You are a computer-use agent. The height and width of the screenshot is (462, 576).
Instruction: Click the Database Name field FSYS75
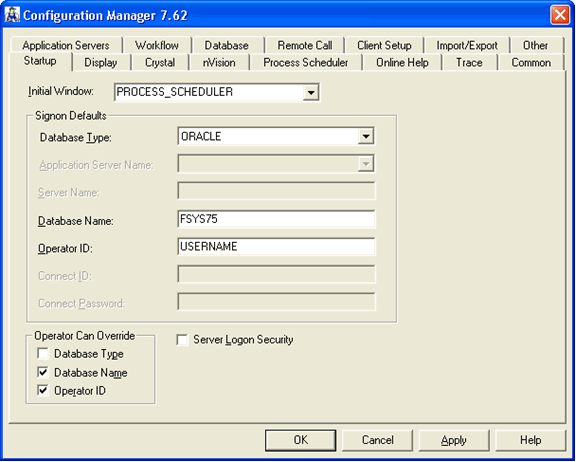click(x=276, y=219)
